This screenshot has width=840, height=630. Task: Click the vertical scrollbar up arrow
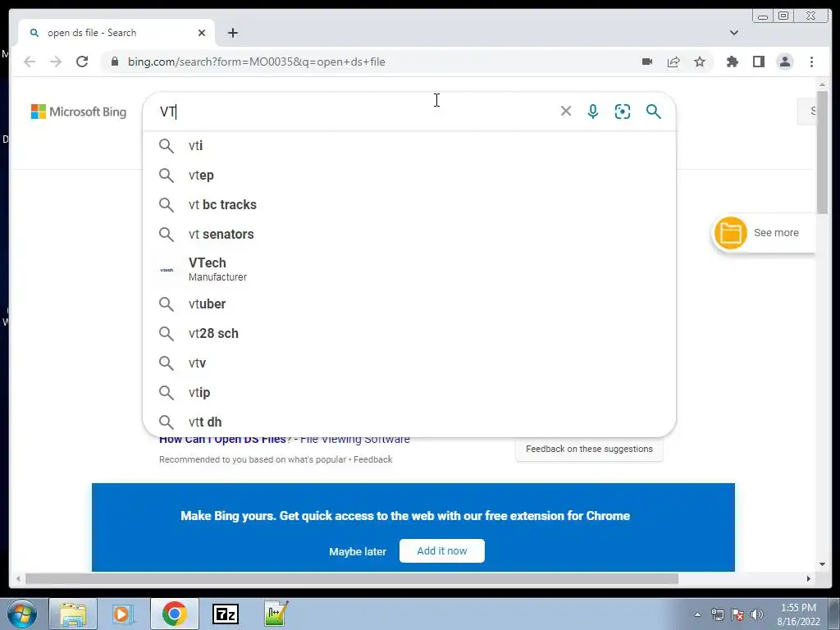822,84
